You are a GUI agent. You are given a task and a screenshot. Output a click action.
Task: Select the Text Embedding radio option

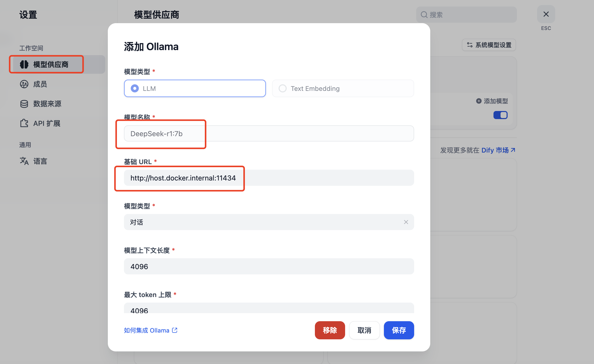tap(283, 88)
